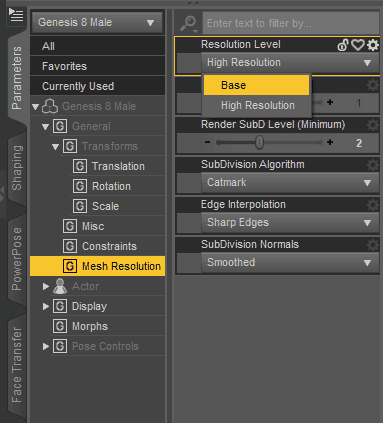Viewport: 383px width, 423px height.
Task: Click the Constraints G icon
Action: point(70,246)
